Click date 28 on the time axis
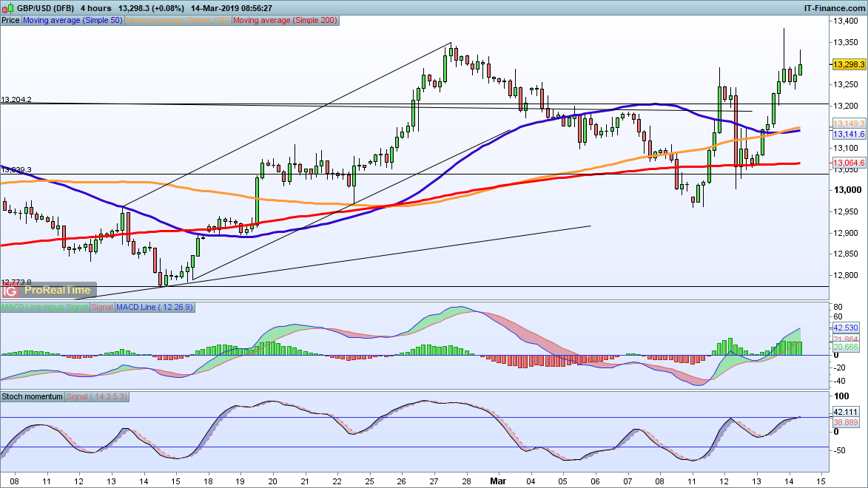868x488 pixels. coord(467,481)
